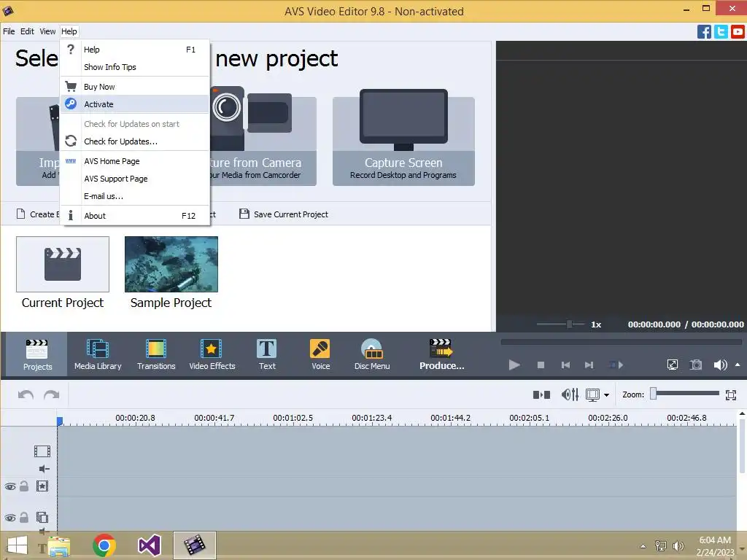Click the preview seek progress bar
Viewport: 747px width, 560px height.
click(622, 342)
